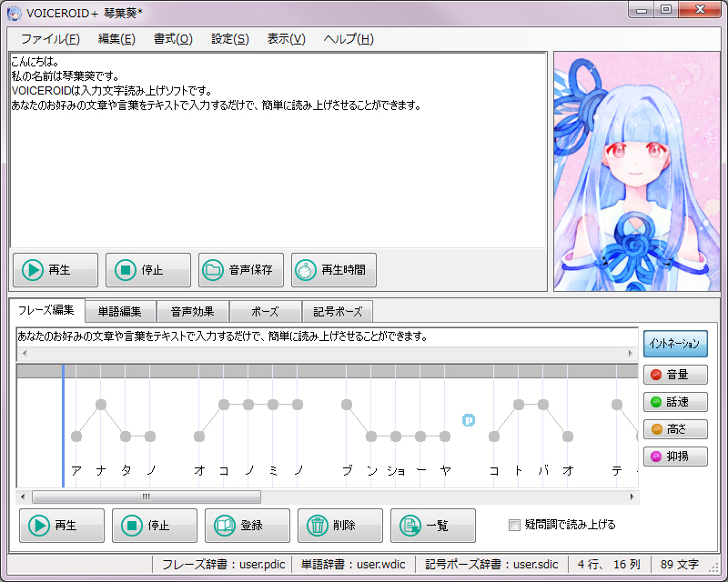
Task: Open the phrase list with 一覧 button
Action: point(433,526)
